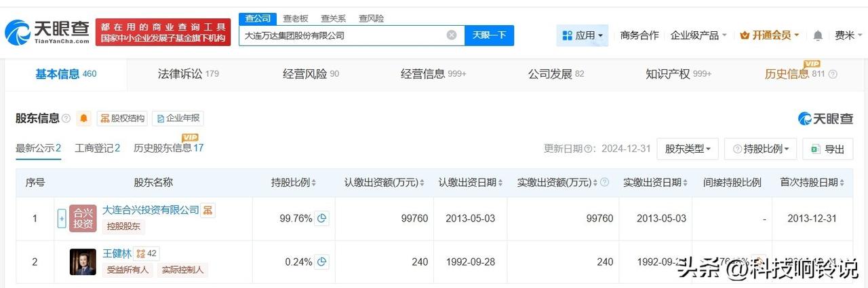Click 开通会员 membership dropdown
This screenshot has width=868, height=288.
click(770, 35)
